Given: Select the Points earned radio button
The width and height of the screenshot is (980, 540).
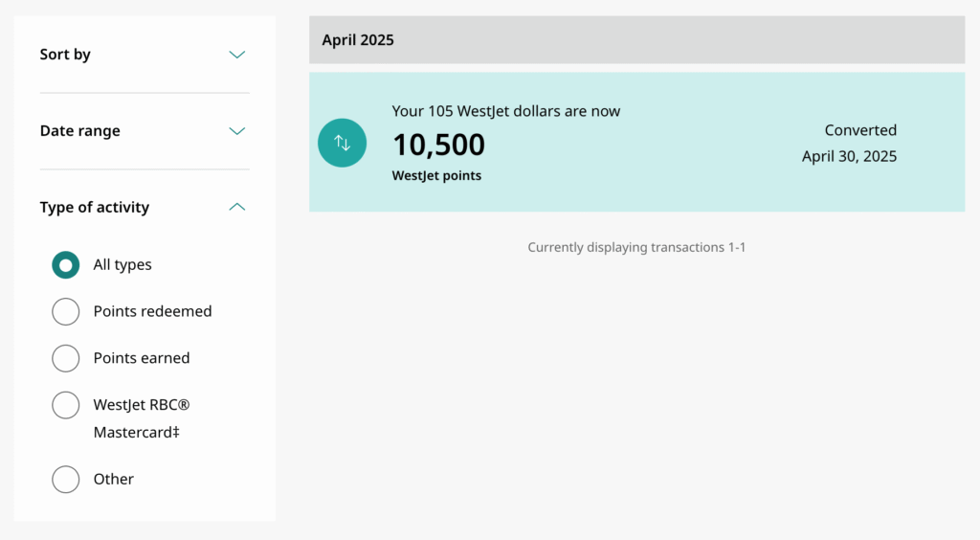Looking at the screenshot, I should (65, 358).
